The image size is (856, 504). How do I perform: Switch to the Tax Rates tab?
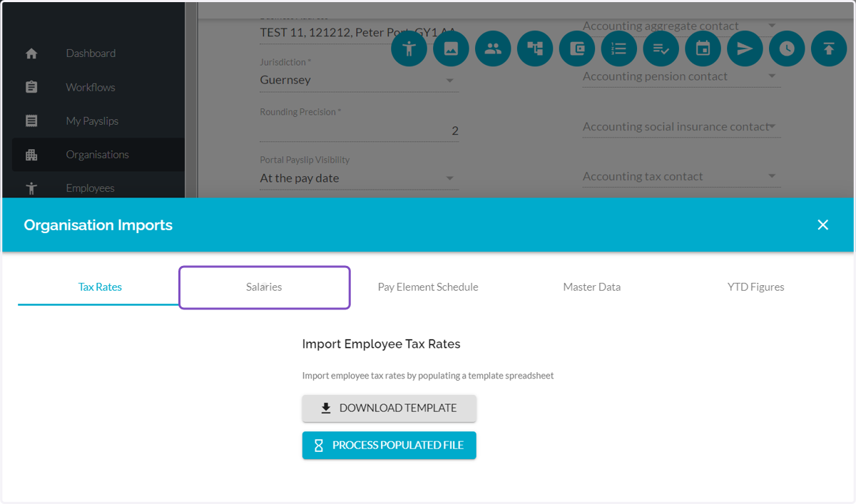100,287
